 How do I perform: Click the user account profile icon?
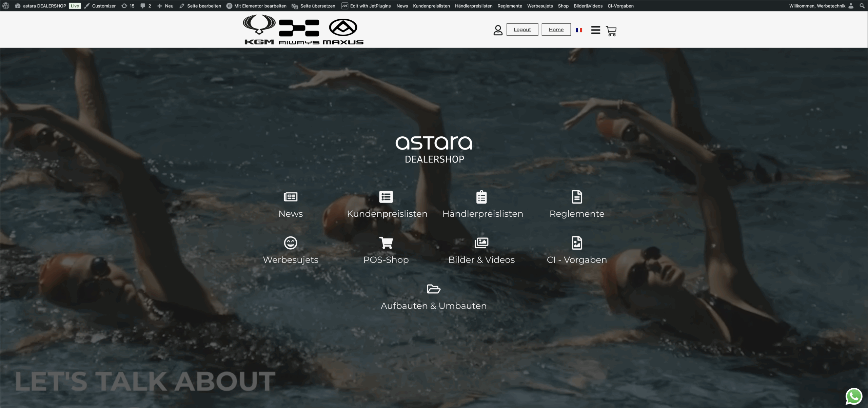click(498, 30)
